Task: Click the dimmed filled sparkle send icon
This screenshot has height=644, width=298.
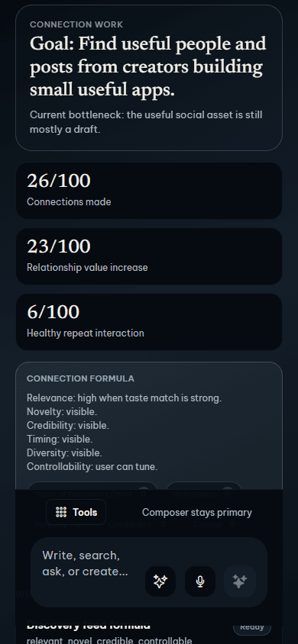Action: point(240,581)
